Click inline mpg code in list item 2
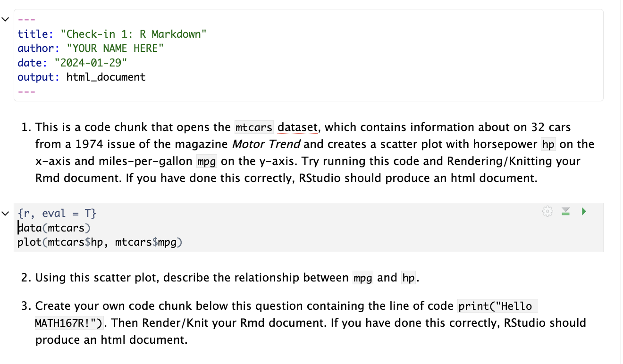 coord(362,278)
